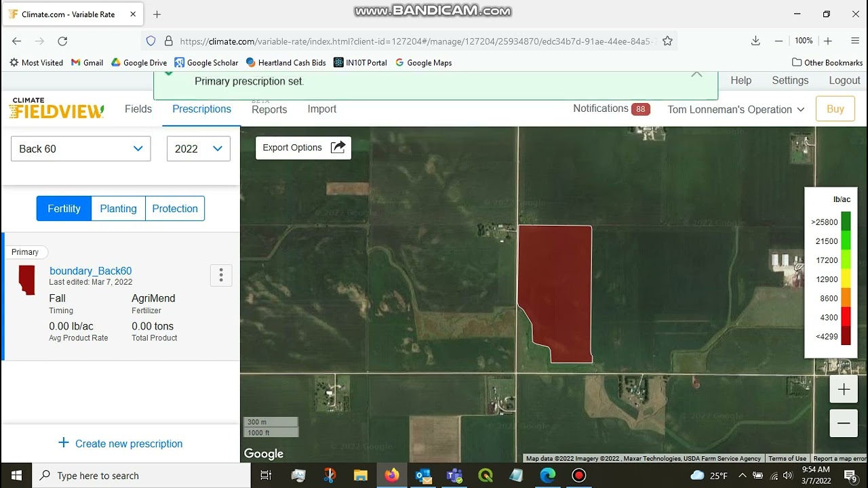Open the Bandicam recorder taskbar icon
Viewport: 868px width, 488px height.
pos(579,475)
